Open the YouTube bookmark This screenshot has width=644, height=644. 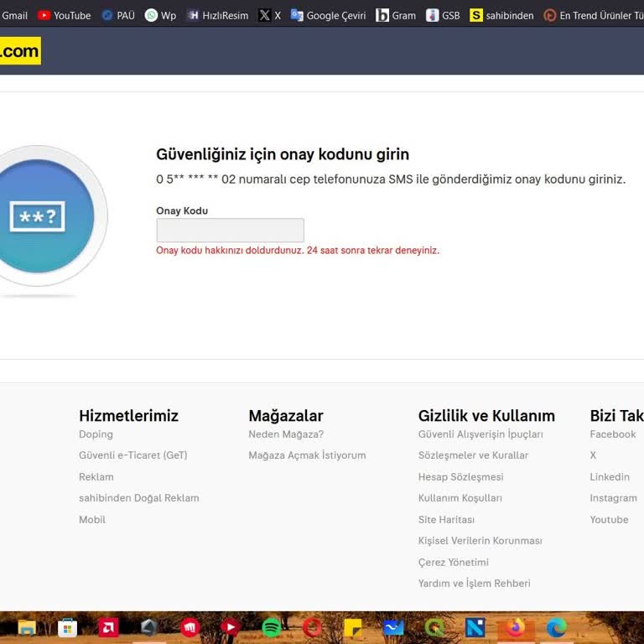pyautogui.click(x=64, y=15)
